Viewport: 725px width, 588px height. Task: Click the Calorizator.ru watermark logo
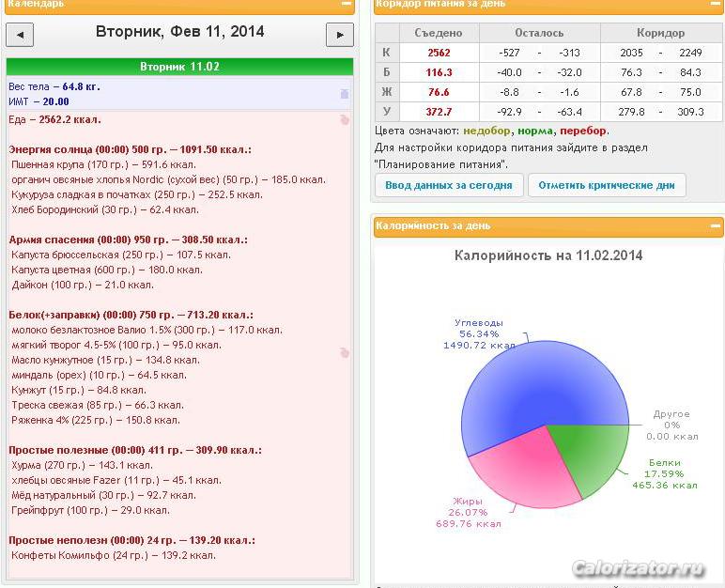tap(639, 568)
